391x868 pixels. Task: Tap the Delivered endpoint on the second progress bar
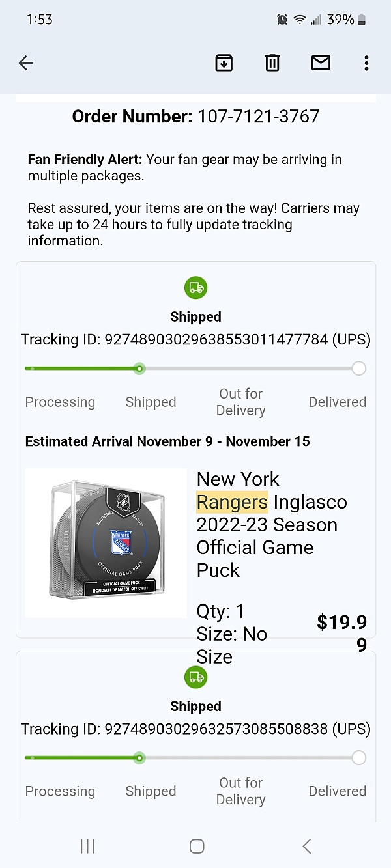(358, 758)
